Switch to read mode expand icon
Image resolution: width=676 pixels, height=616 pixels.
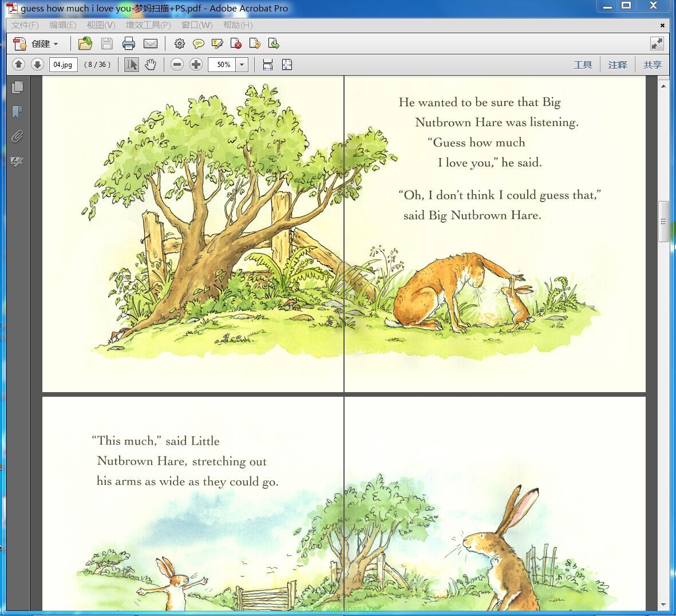point(657,43)
